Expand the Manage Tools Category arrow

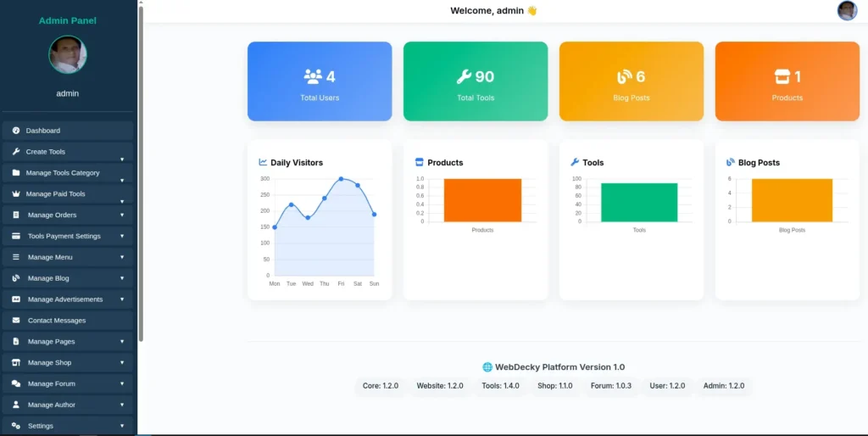tap(122, 180)
